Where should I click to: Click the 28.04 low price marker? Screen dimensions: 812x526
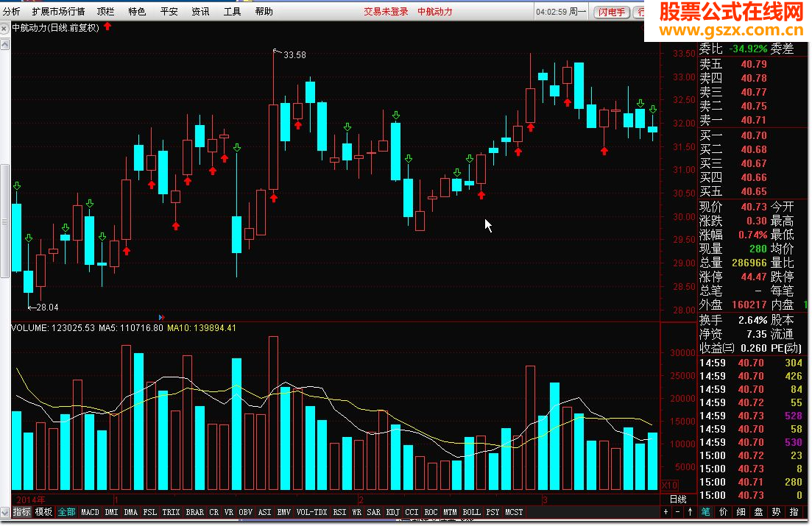click(47, 308)
